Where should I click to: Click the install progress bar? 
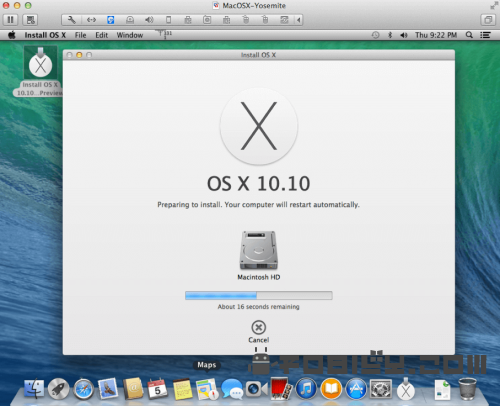coord(259,295)
